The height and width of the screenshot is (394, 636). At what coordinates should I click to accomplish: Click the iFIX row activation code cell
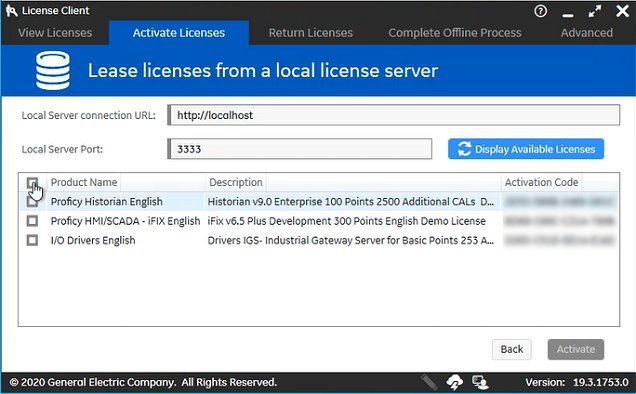[x=560, y=221]
